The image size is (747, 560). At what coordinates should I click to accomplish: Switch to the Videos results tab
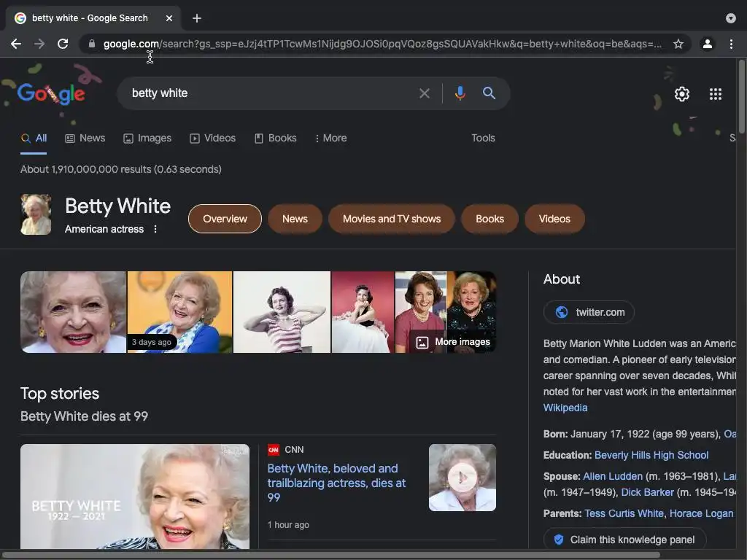(x=212, y=138)
